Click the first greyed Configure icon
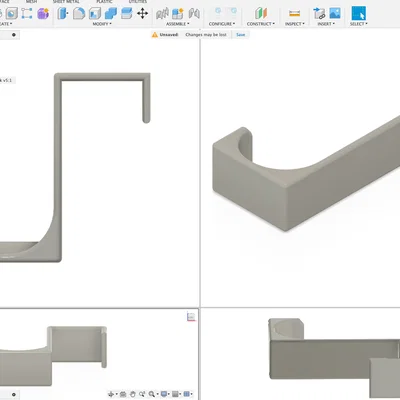The width and height of the screenshot is (400, 400). click(218, 11)
